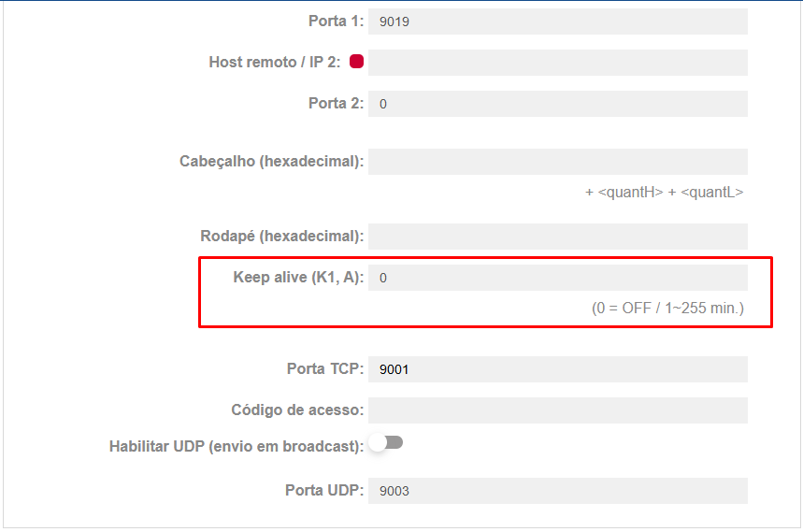Screen dimensions: 803x532
Task: Click the "(0 = OFF / 1~255 min.)" hint text
Action: (667, 308)
